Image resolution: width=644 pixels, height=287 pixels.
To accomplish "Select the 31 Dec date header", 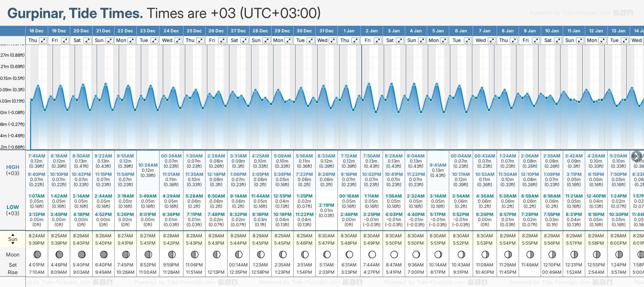I will pos(326,31).
